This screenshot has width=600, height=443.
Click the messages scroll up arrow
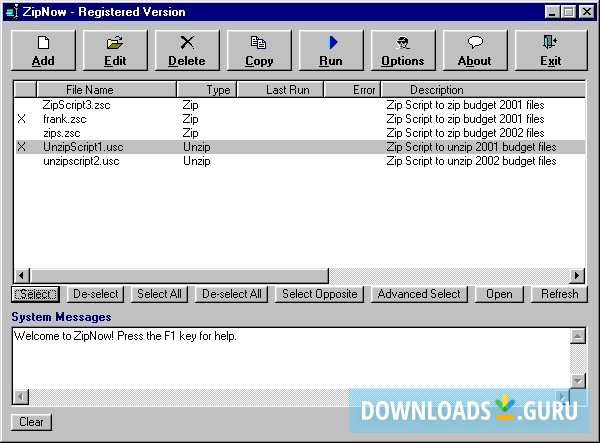(578, 336)
